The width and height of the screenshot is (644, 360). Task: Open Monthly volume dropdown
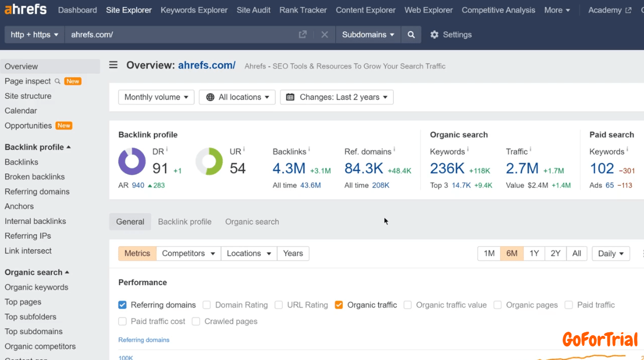(156, 97)
